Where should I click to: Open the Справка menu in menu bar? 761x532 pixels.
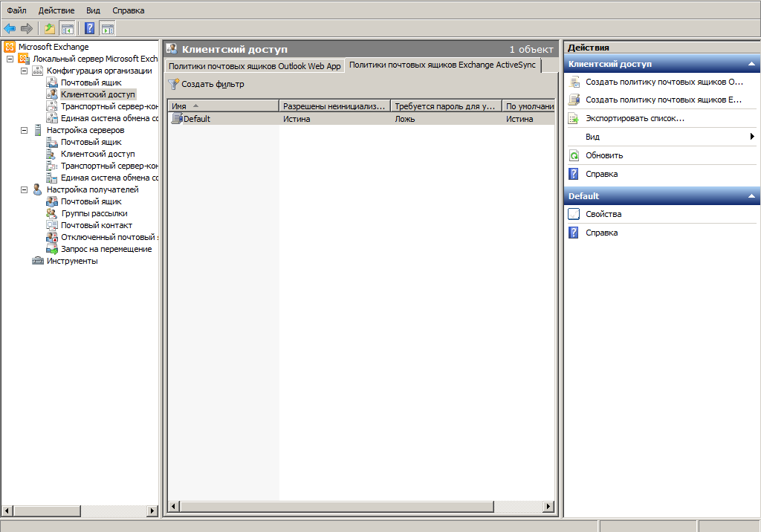[x=128, y=10]
